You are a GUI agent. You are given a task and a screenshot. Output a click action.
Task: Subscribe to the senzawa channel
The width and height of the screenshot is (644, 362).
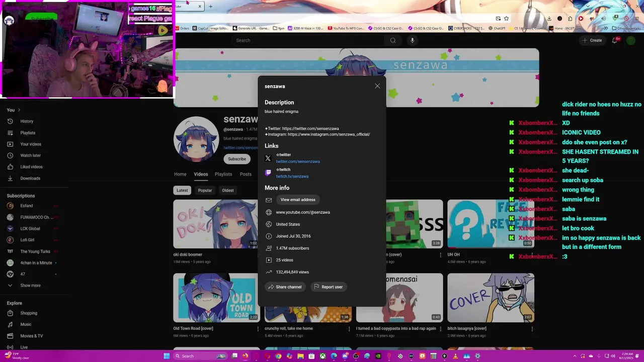click(237, 159)
